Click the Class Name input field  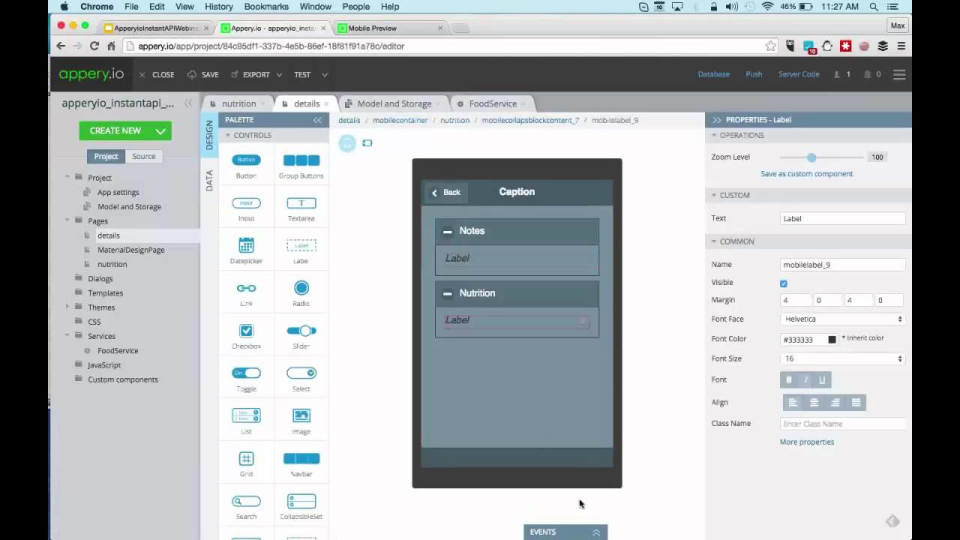[842, 424]
